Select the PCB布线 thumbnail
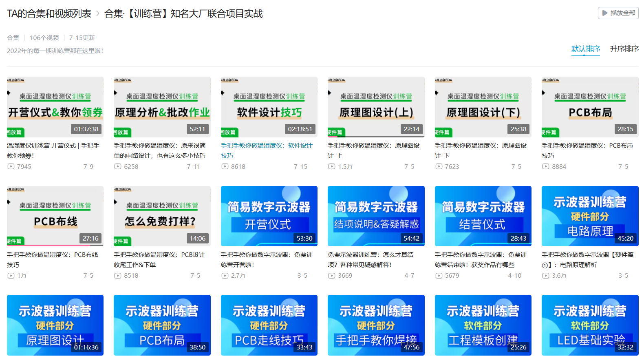 (55, 216)
